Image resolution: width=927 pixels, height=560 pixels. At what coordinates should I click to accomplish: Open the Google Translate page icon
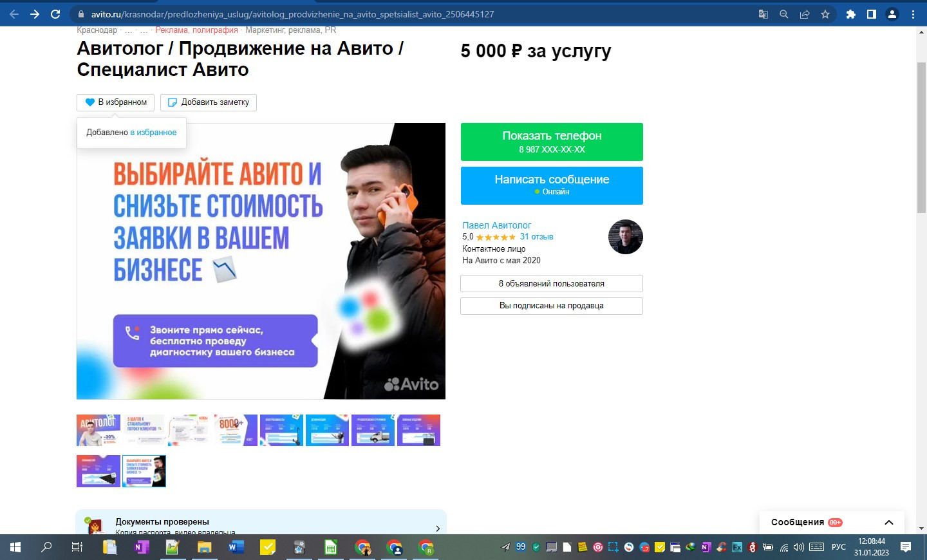(763, 14)
